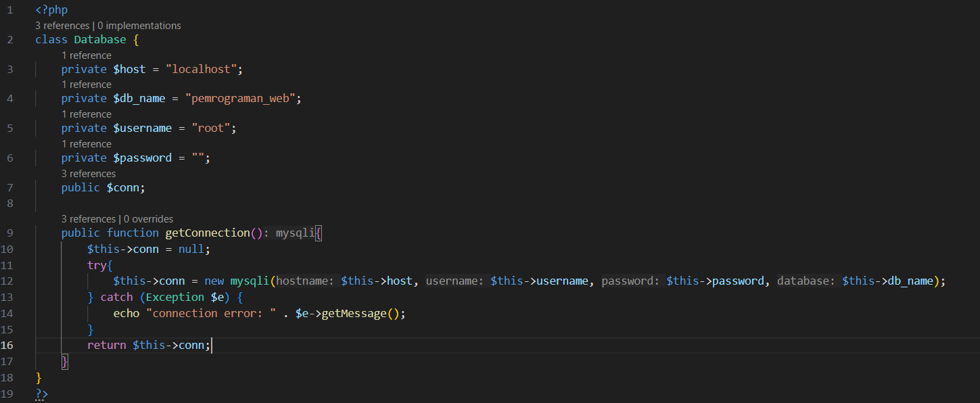The width and height of the screenshot is (980, 403).
Task: Open "1 reference" link above $db_name property
Action: [x=86, y=85]
